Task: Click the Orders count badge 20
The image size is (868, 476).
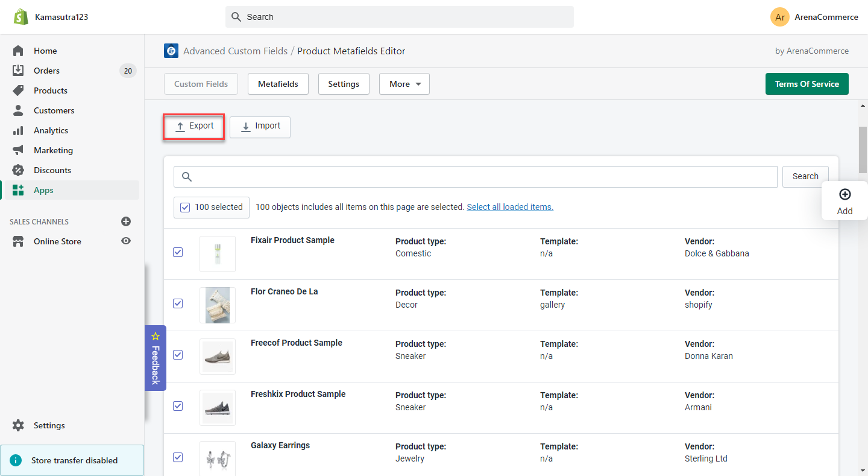Action: (128, 71)
